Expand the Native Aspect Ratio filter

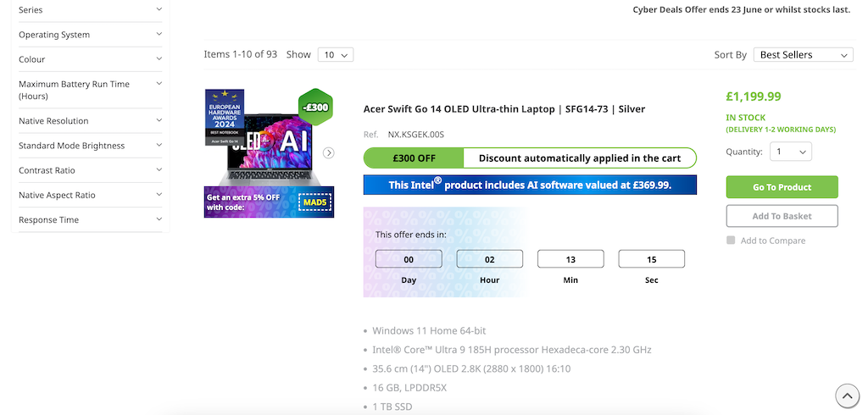(90, 195)
